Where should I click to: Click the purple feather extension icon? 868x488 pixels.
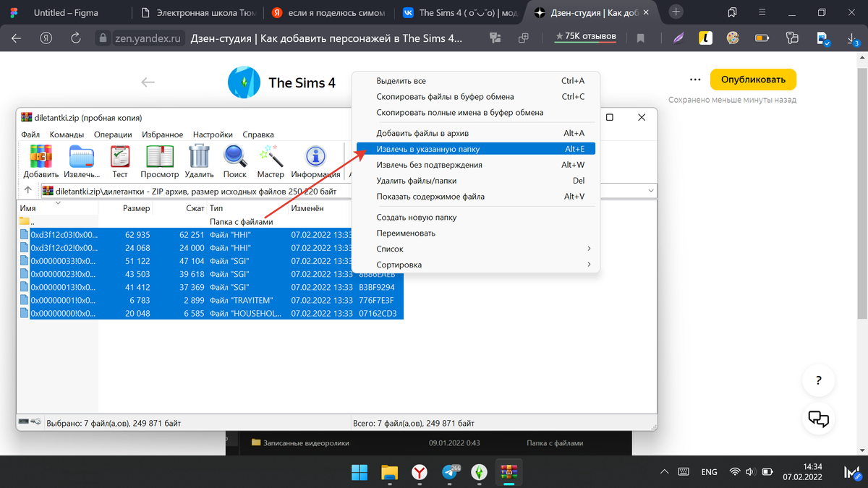[x=678, y=38]
